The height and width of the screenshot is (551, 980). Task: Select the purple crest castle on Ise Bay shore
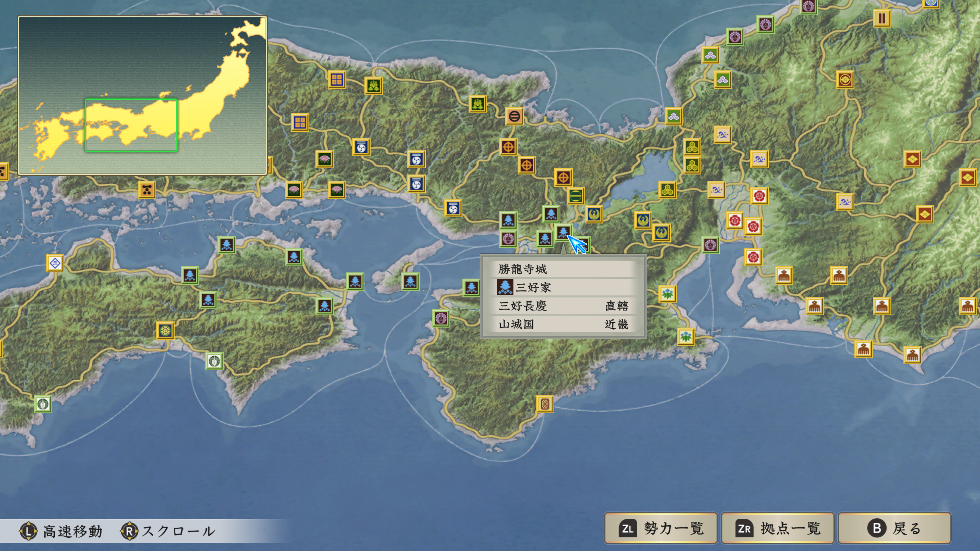(710, 245)
